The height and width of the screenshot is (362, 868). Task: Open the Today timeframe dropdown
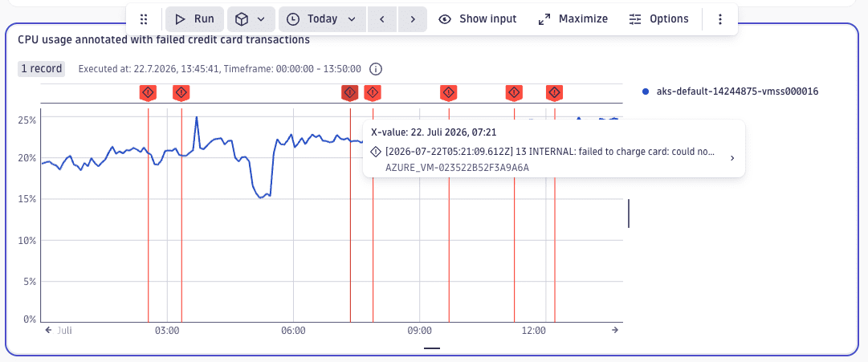point(322,19)
